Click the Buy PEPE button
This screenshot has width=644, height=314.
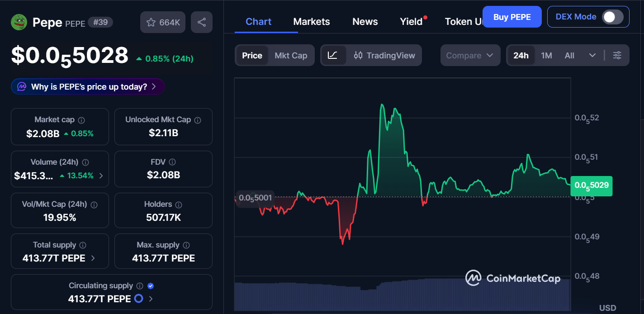coord(512,16)
